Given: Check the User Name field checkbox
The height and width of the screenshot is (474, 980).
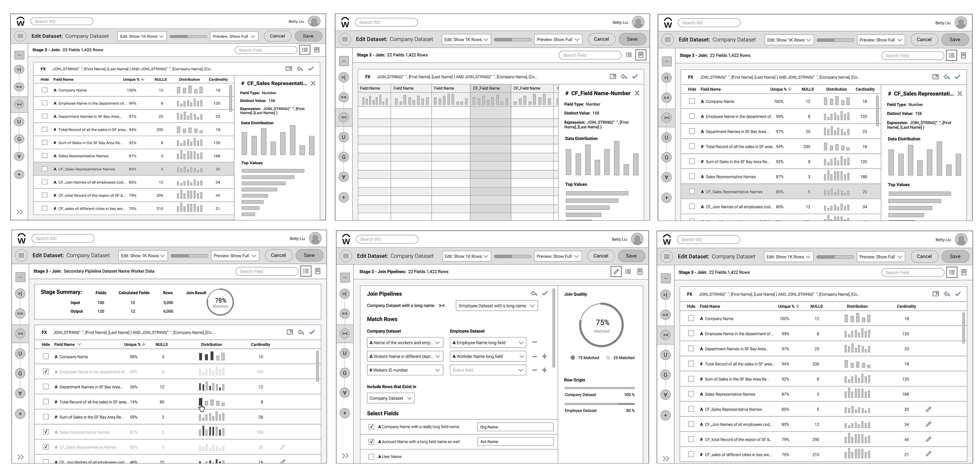Looking at the screenshot, I should point(371,457).
